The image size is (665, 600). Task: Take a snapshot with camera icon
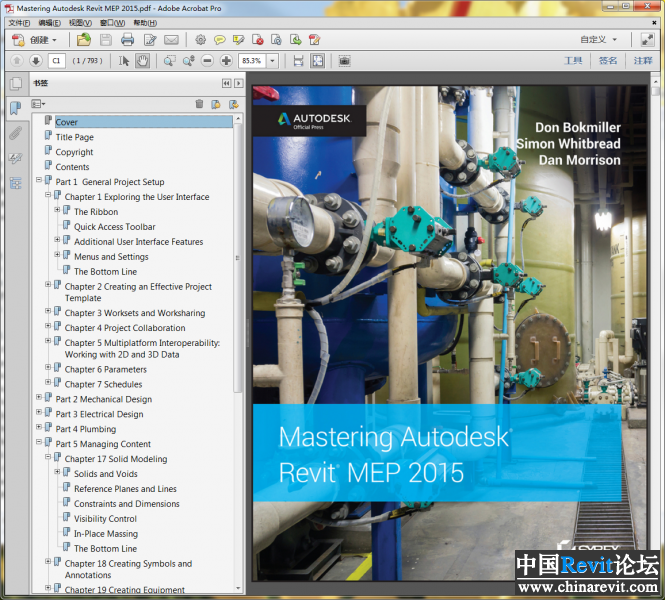click(x=344, y=61)
